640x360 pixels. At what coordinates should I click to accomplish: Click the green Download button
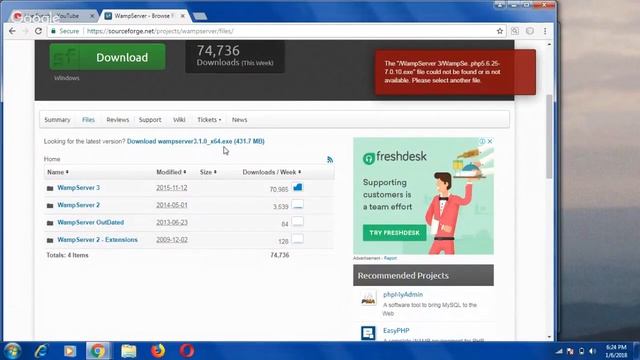click(107, 57)
